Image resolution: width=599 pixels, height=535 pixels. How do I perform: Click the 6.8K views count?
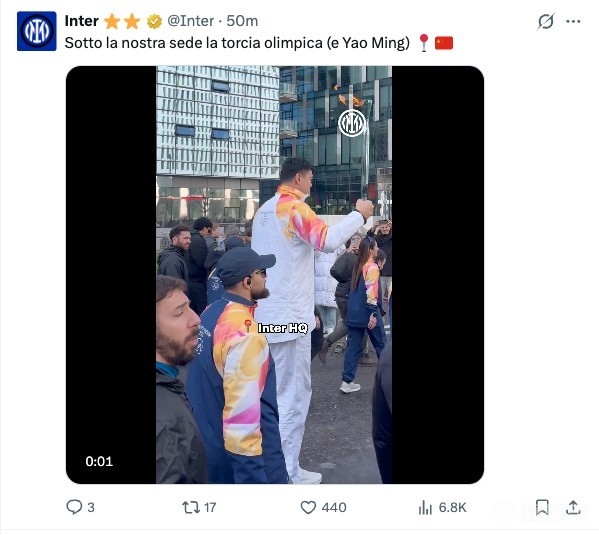click(x=452, y=507)
